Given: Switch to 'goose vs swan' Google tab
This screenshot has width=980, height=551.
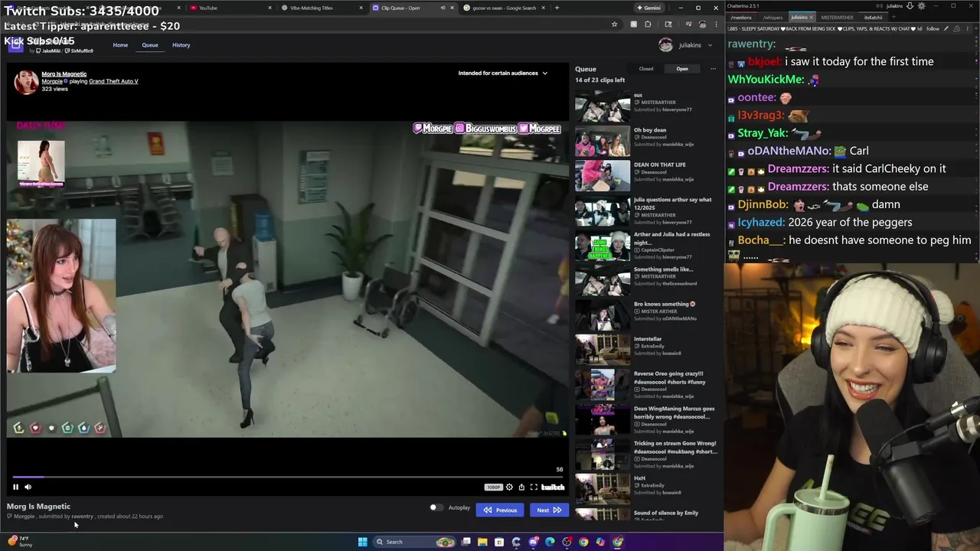Looking at the screenshot, I should 504,8.
